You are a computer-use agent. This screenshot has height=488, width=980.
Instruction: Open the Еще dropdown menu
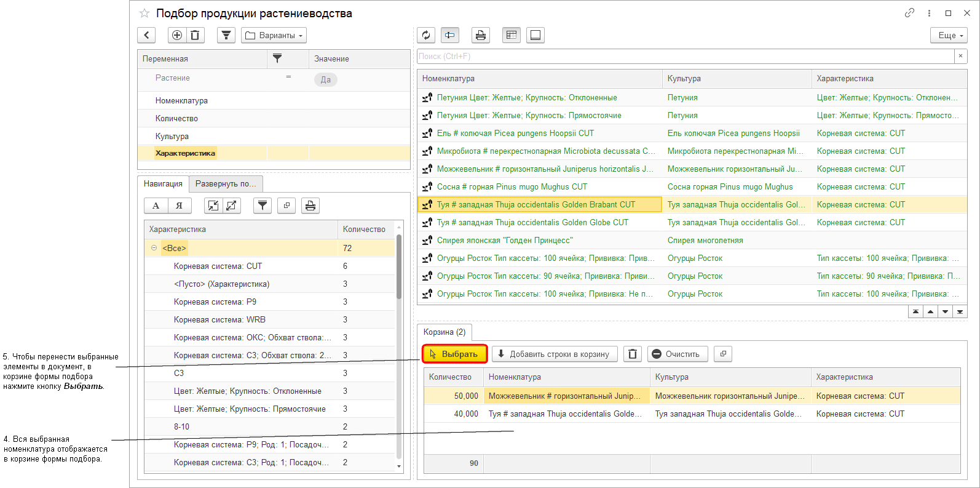(949, 36)
